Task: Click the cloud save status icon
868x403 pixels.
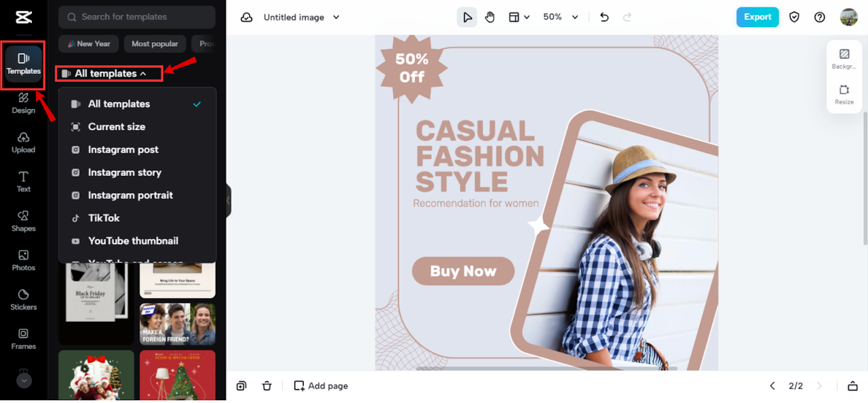Action: (x=247, y=18)
